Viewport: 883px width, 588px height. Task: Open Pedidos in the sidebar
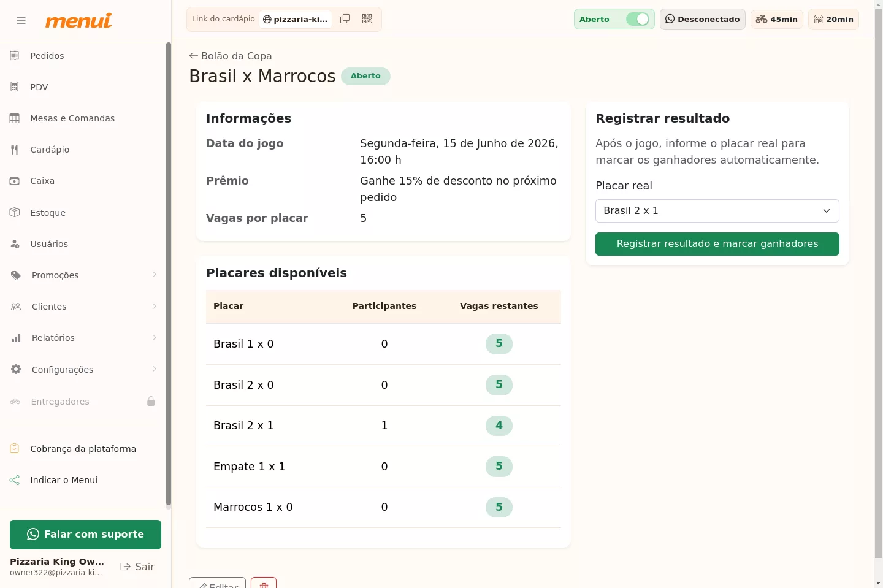pos(47,56)
